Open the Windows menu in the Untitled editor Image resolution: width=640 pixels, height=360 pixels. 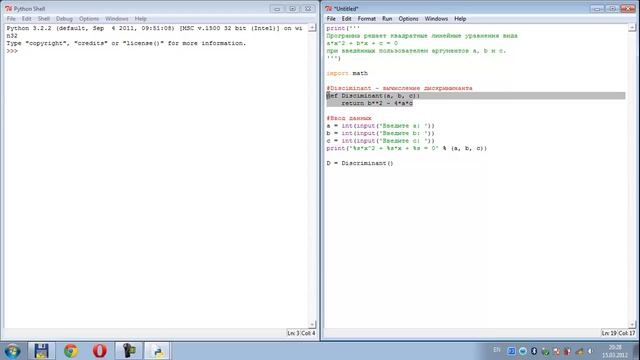436,19
